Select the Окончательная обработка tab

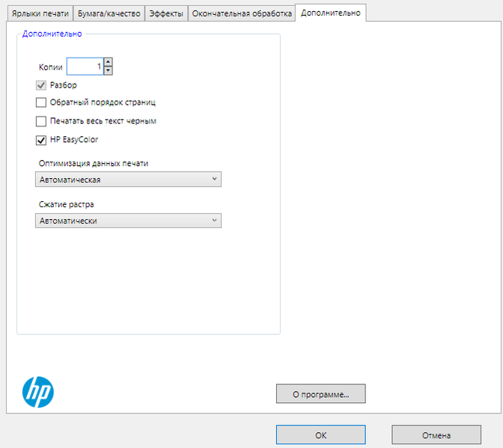(240, 13)
